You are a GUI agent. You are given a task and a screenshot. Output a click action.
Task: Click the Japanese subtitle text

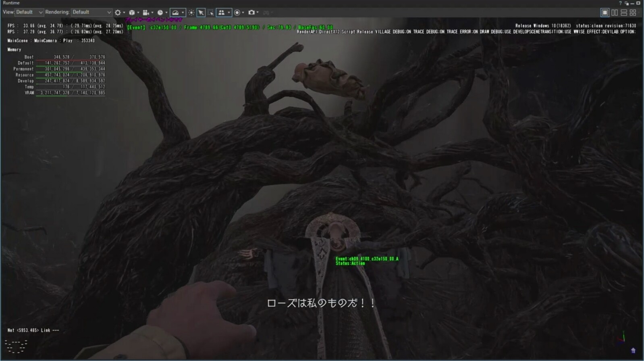coord(321,303)
